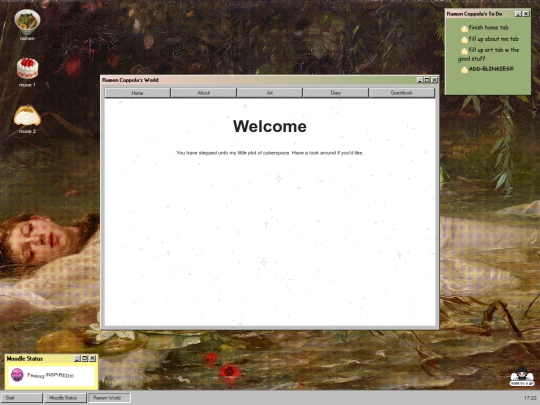Close the Ramen Coppola's To Do window
540x405 pixels.
click(526, 14)
